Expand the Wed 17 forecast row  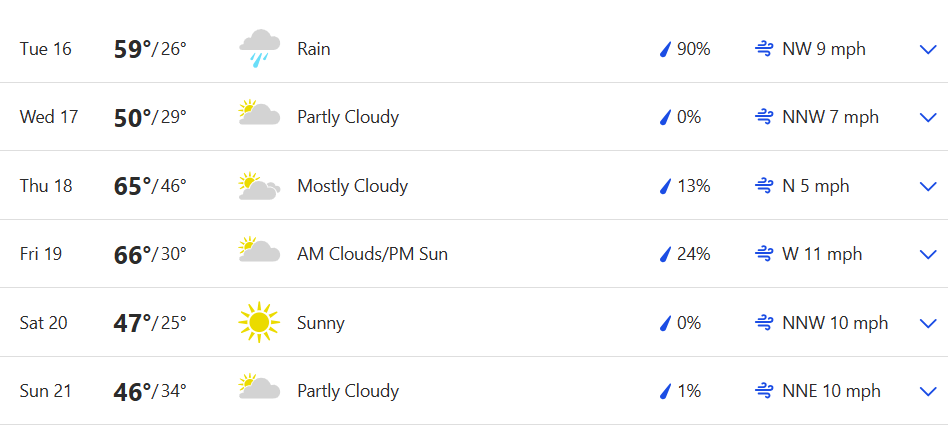[927, 117]
